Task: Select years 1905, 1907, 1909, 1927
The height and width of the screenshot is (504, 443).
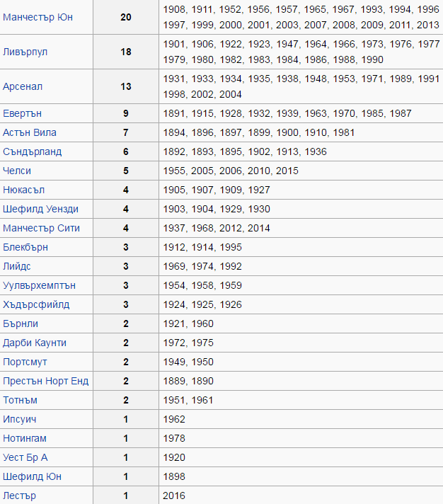Action: pyautogui.click(x=217, y=190)
